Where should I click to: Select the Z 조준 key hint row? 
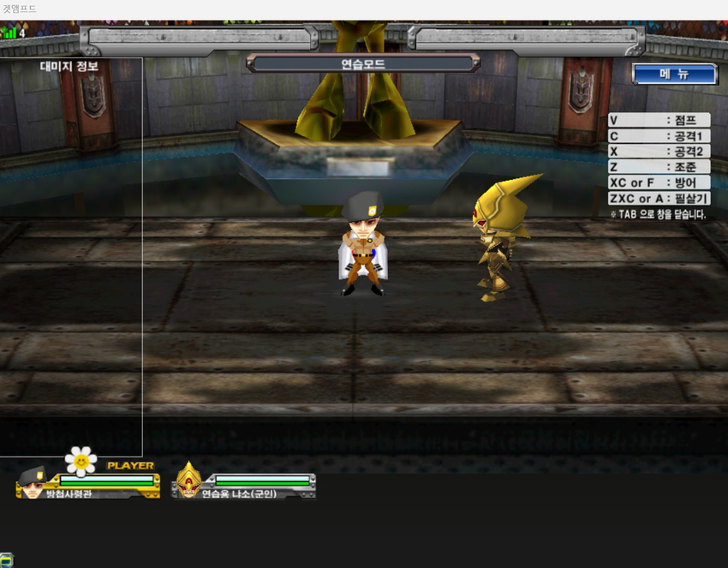(x=659, y=167)
